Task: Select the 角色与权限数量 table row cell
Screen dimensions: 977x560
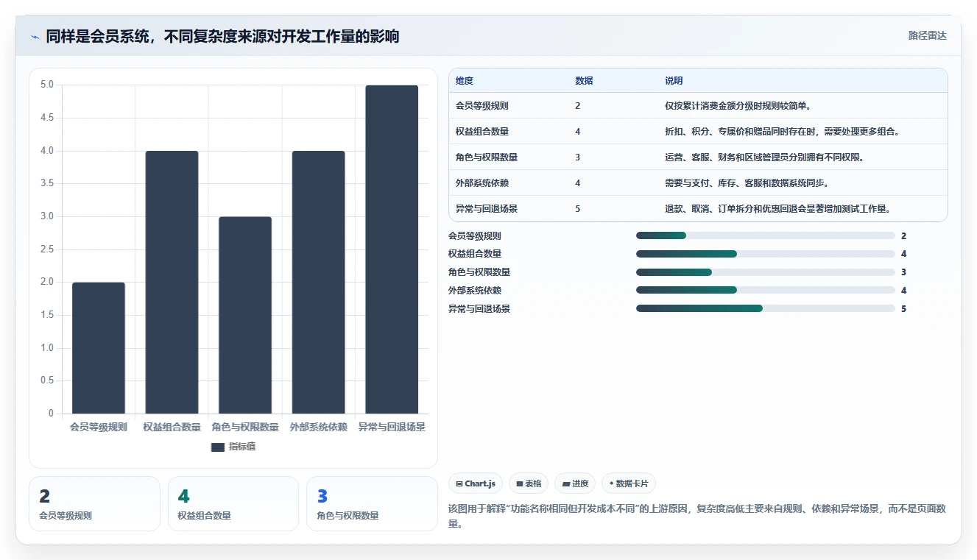Action: [487, 157]
